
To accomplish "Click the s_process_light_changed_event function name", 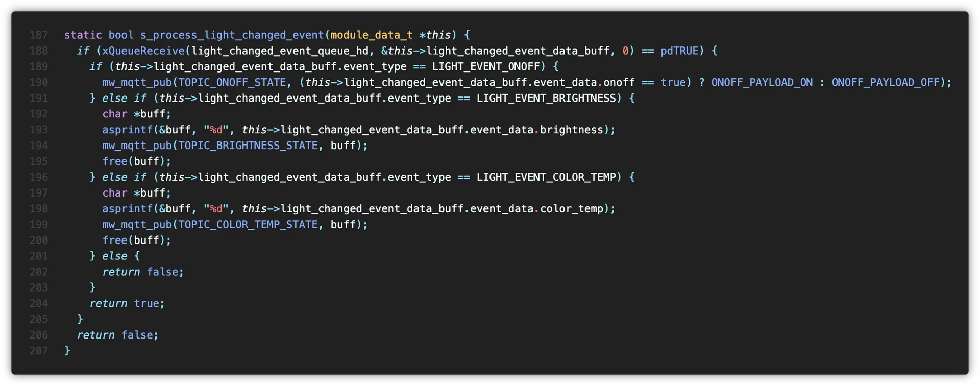I will tap(232, 35).
